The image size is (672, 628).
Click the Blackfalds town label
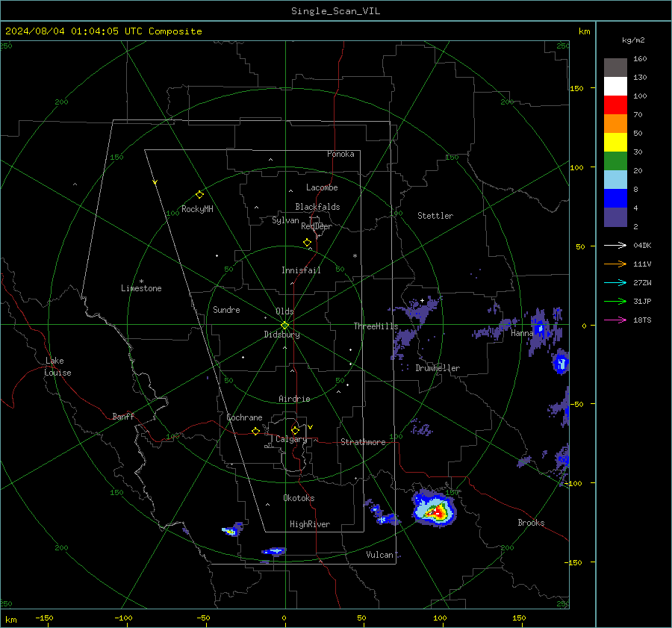(x=317, y=207)
